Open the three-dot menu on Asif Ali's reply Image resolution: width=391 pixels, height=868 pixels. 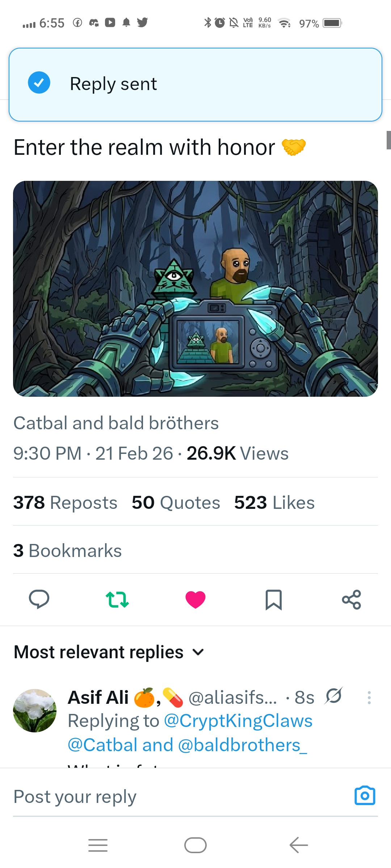(x=369, y=697)
